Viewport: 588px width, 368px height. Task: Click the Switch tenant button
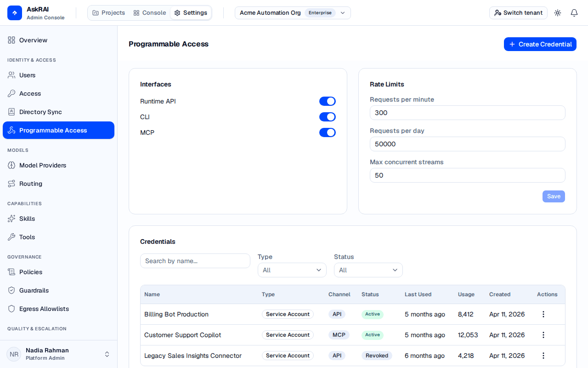click(518, 13)
